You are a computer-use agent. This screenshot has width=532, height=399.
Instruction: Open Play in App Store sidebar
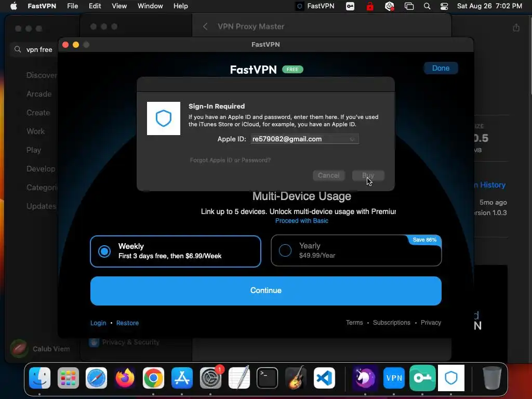[34, 150]
